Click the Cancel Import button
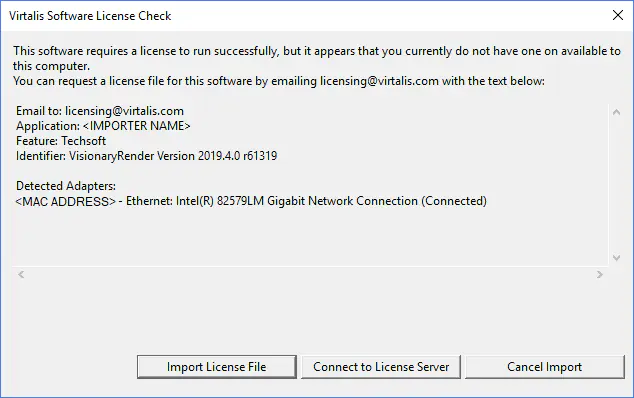Image resolution: width=634 pixels, height=398 pixels. pyautogui.click(x=545, y=367)
